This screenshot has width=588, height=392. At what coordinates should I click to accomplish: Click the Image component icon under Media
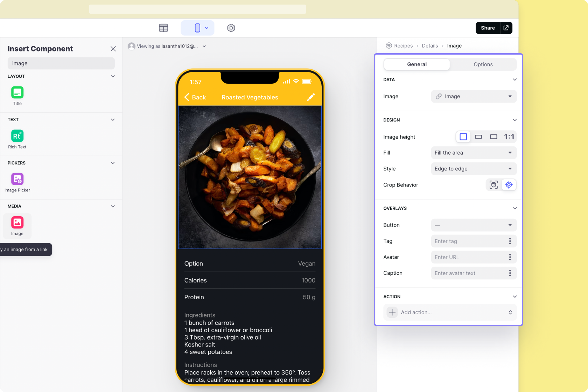click(17, 223)
